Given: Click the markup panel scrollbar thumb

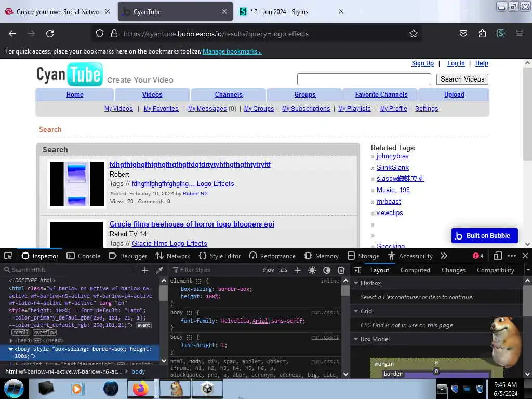Looking at the screenshot, I should pyautogui.click(x=164, y=292).
